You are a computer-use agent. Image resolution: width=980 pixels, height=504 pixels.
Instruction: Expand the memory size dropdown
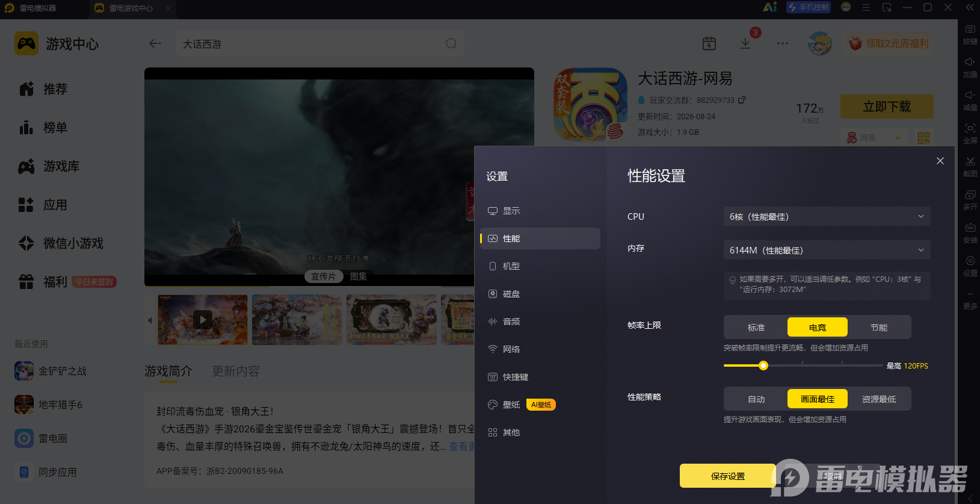click(827, 250)
